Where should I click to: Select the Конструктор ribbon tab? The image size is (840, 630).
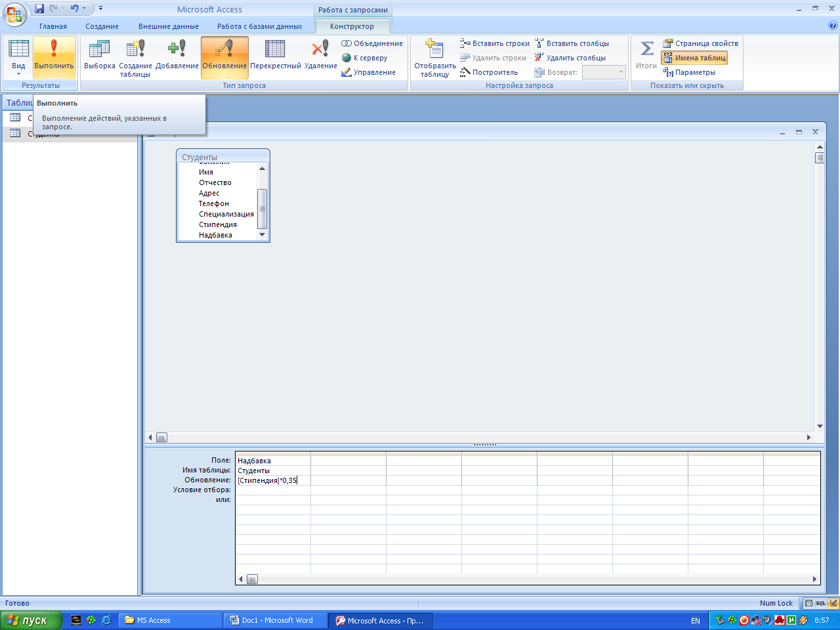coord(352,26)
